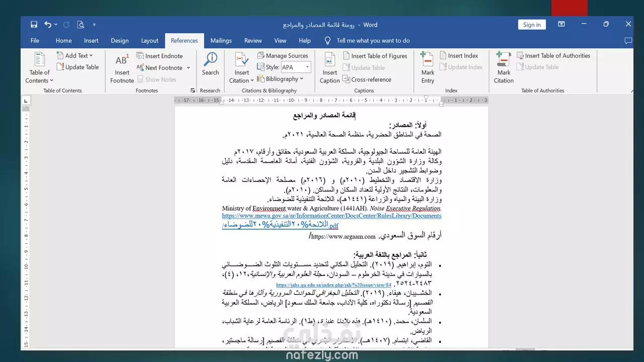Image resolution: width=644 pixels, height=362 pixels.
Task: Click the Restore Down window button
Action: pos(606,24)
